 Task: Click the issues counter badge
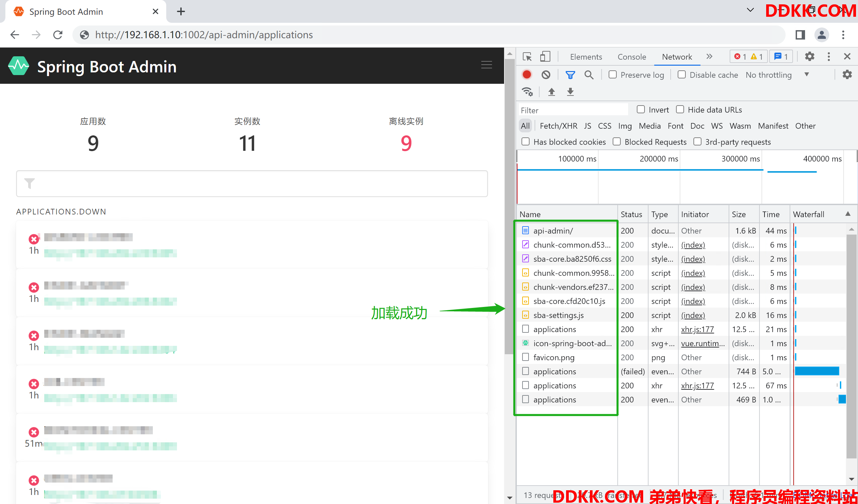(781, 57)
